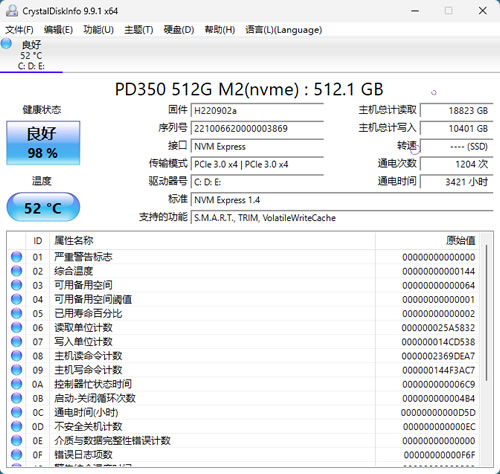The image size is (500, 474).
Task: Click status orb of row 0A 控制器忙状态时间
Action: pos(16,384)
